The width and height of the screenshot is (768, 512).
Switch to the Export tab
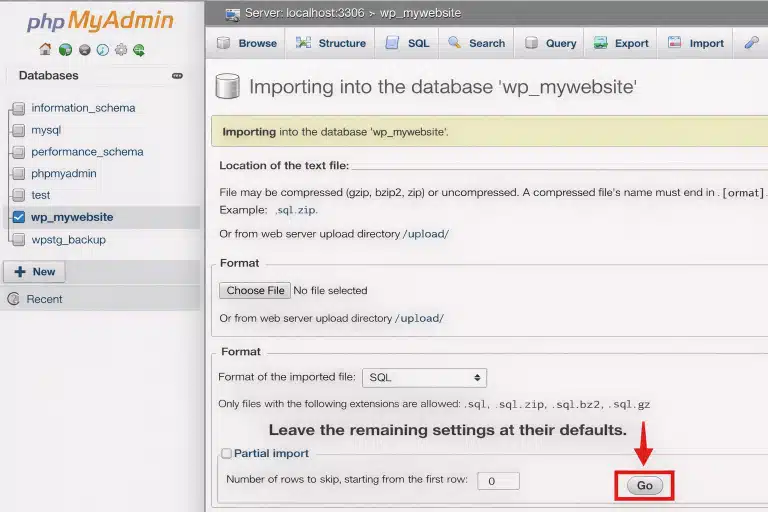(621, 43)
